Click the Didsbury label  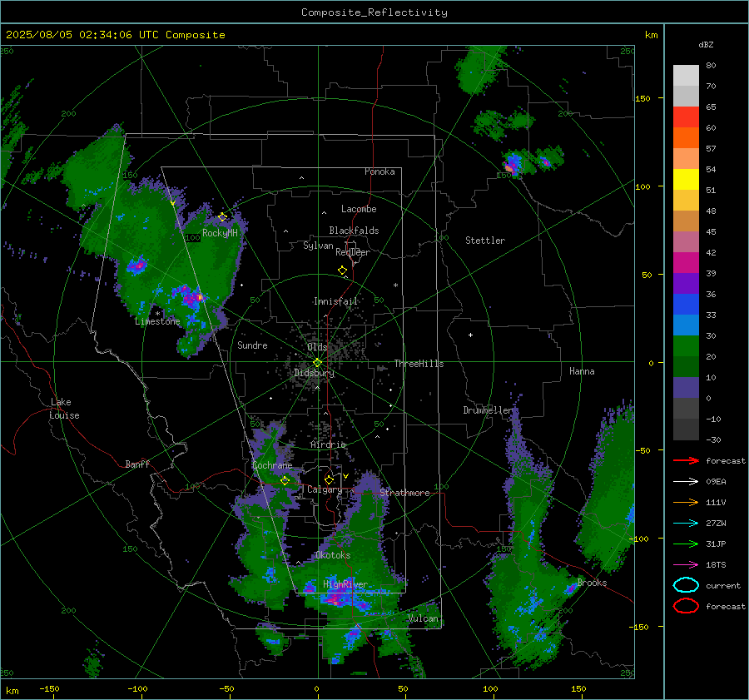tap(314, 373)
